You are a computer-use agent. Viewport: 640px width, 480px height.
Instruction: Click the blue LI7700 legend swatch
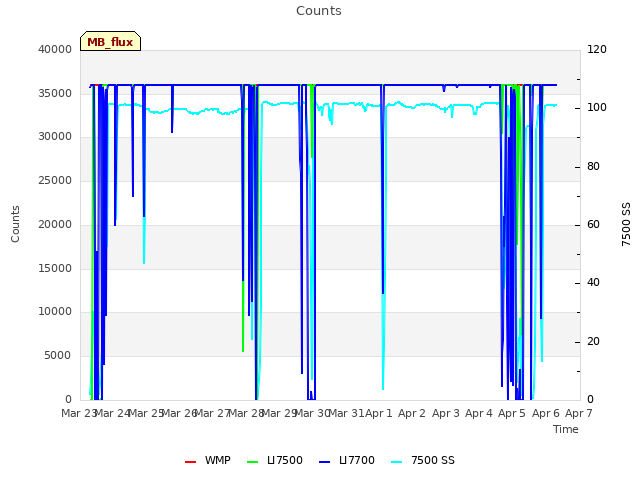pyautogui.click(x=324, y=462)
